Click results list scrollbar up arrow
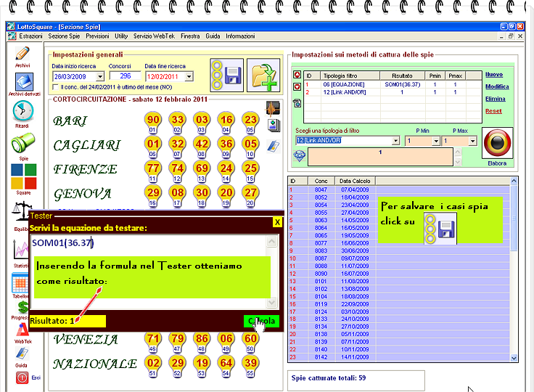The image size is (534, 392). coord(514,181)
